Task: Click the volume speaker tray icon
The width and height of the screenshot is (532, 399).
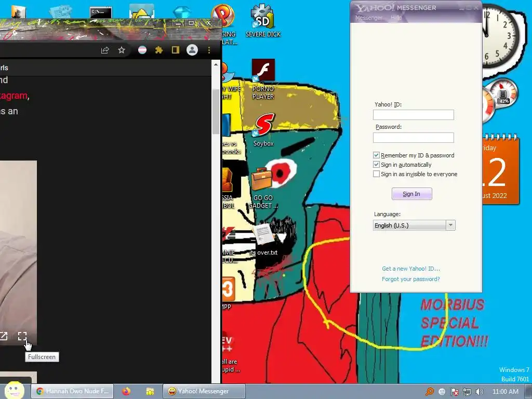Action: 479,392
